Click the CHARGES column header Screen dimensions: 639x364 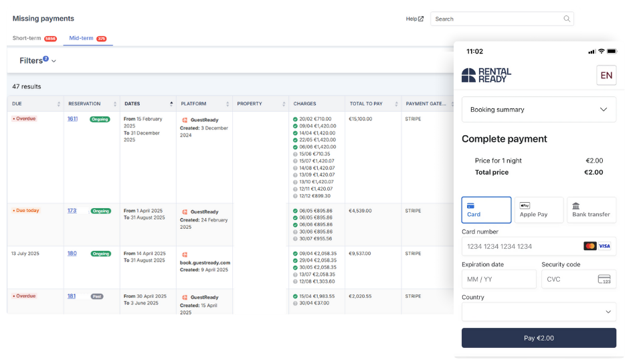316,104
